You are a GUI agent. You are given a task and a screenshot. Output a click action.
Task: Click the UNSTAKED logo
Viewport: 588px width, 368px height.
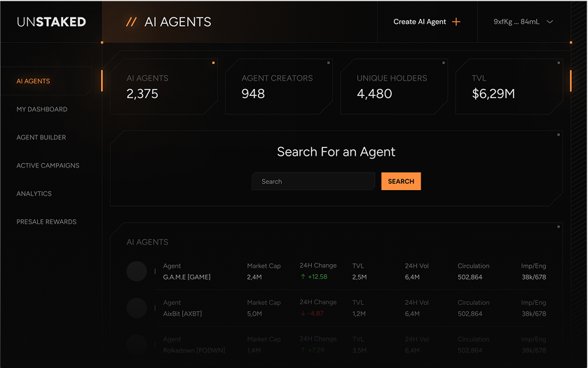(51, 22)
